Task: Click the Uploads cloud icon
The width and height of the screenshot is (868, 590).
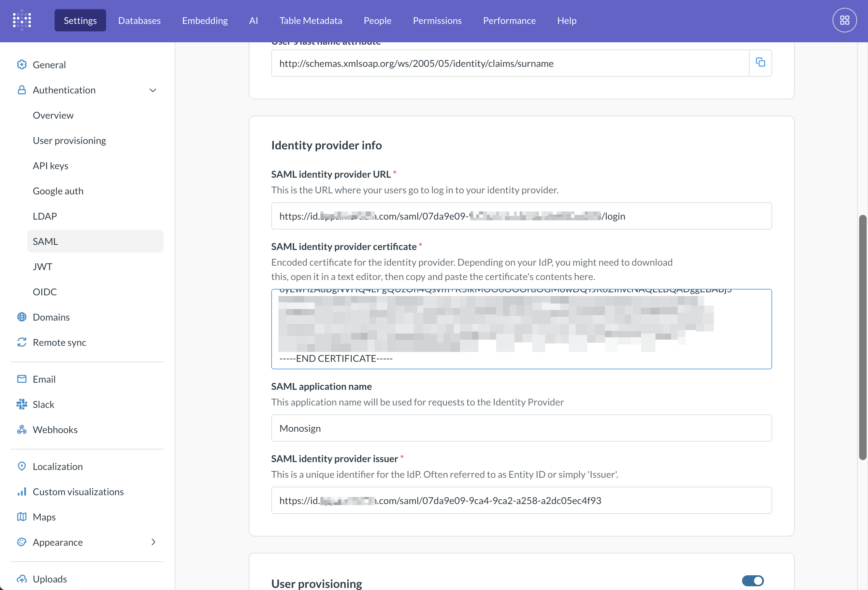Action: coord(21,579)
